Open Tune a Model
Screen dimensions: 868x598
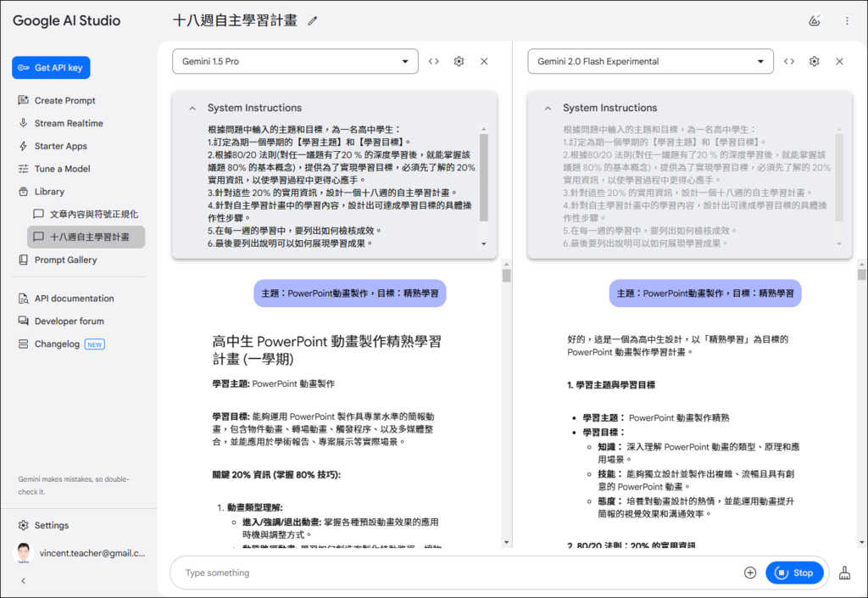coord(62,168)
